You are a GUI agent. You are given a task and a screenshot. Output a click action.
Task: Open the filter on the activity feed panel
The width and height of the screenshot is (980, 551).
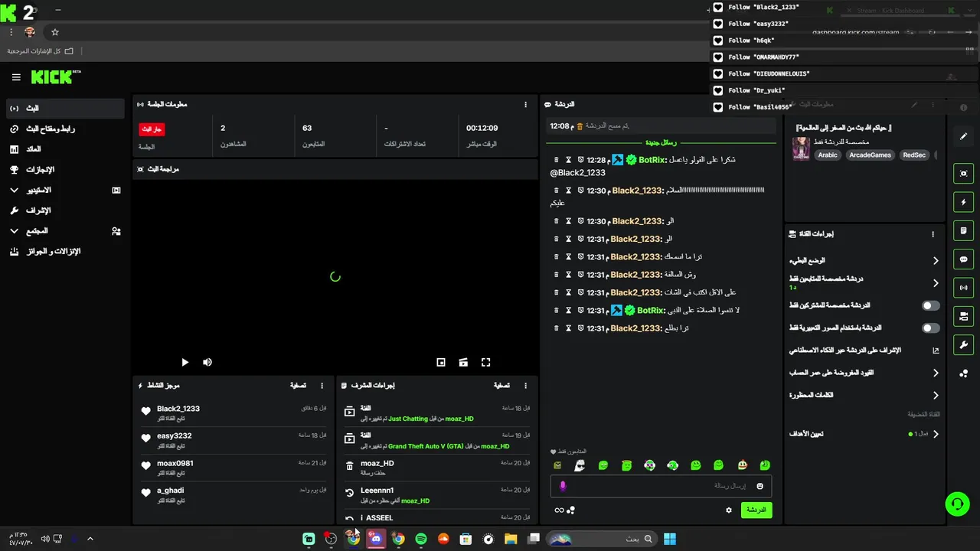pos(298,386)
